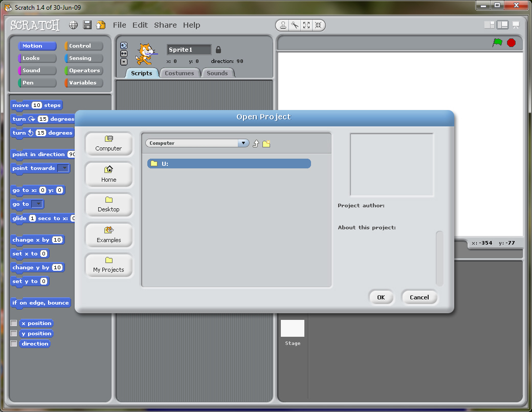This screenshot has height=412, width=532.
Task: Select the Looks block category
Action: [x=37, y=58]
